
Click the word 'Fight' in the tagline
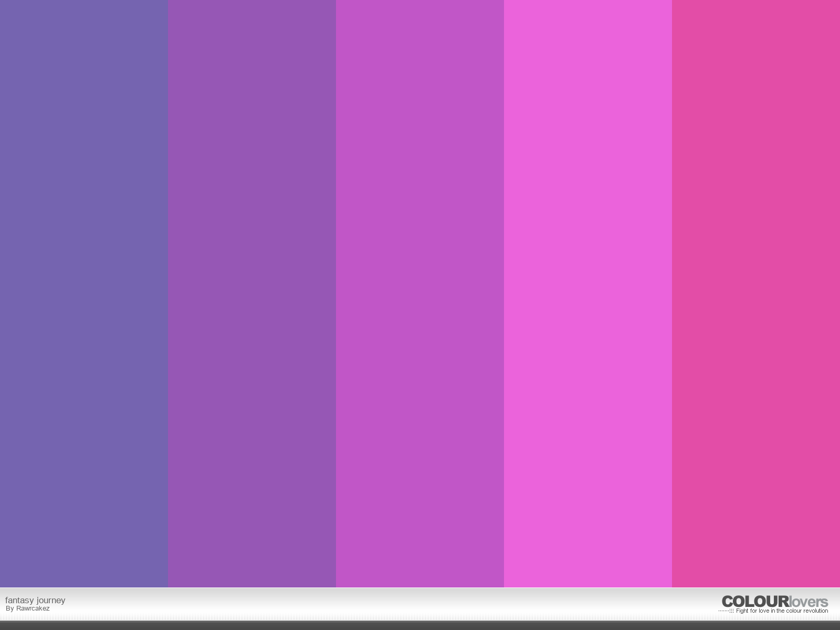pos(742,611)
